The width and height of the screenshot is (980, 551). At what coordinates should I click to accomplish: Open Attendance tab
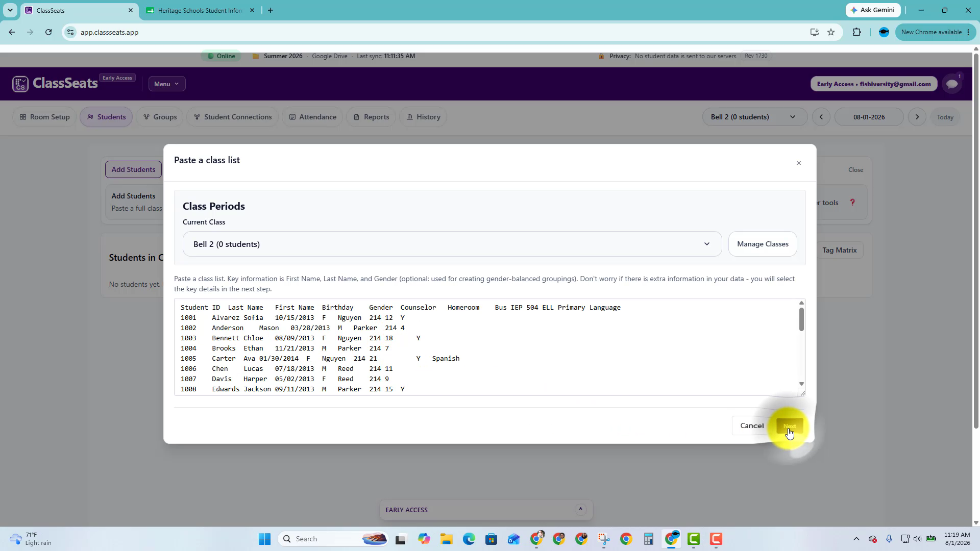click(312, 117)
